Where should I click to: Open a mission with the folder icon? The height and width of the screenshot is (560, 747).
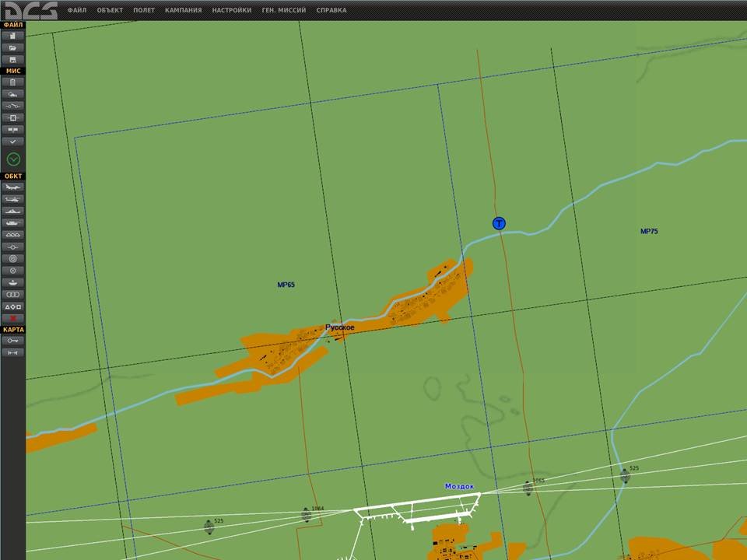click(x=13, y=47)
